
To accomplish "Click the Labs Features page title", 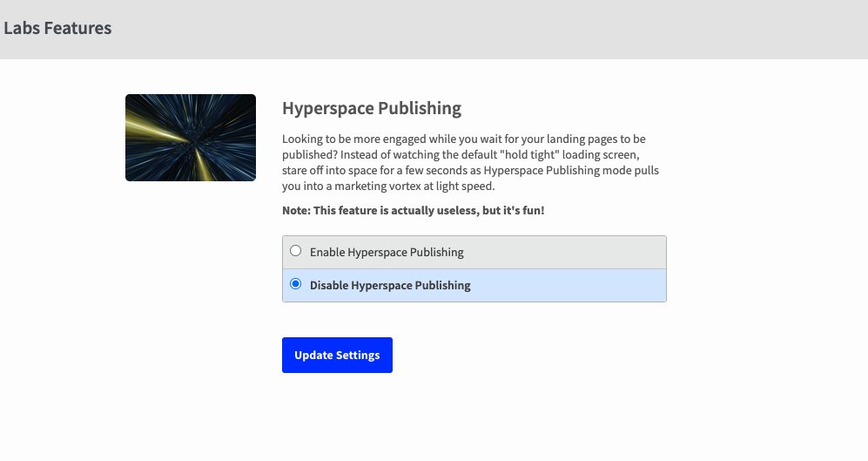I will [x=57, y=28].
